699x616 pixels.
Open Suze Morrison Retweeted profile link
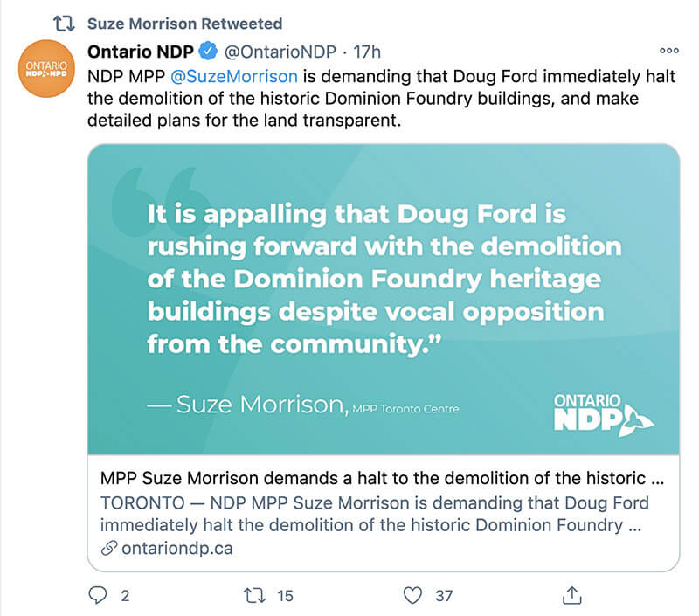(x=184, y=23)
